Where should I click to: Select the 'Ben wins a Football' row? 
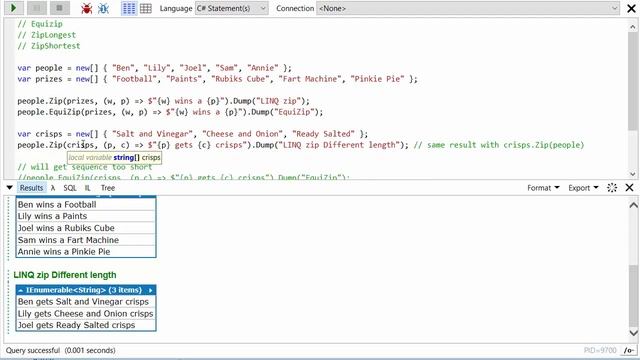coord(86,204)
